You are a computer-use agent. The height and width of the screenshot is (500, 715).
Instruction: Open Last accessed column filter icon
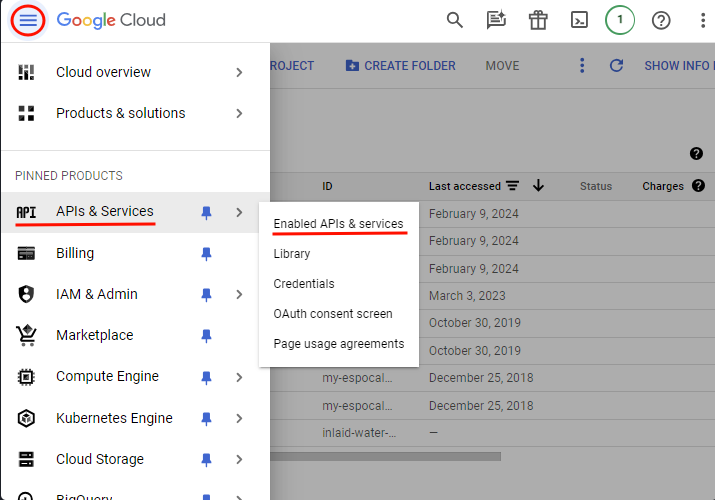513,186
